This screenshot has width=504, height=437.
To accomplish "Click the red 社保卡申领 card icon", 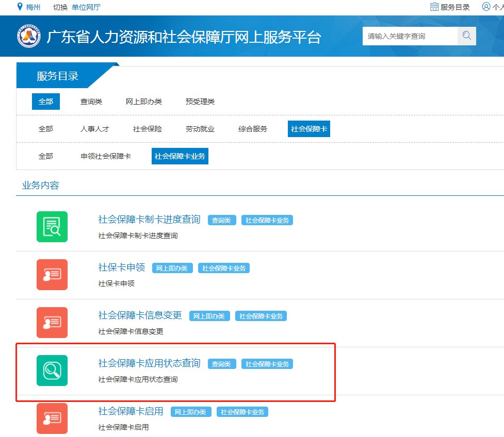I will tap(52, 275).
